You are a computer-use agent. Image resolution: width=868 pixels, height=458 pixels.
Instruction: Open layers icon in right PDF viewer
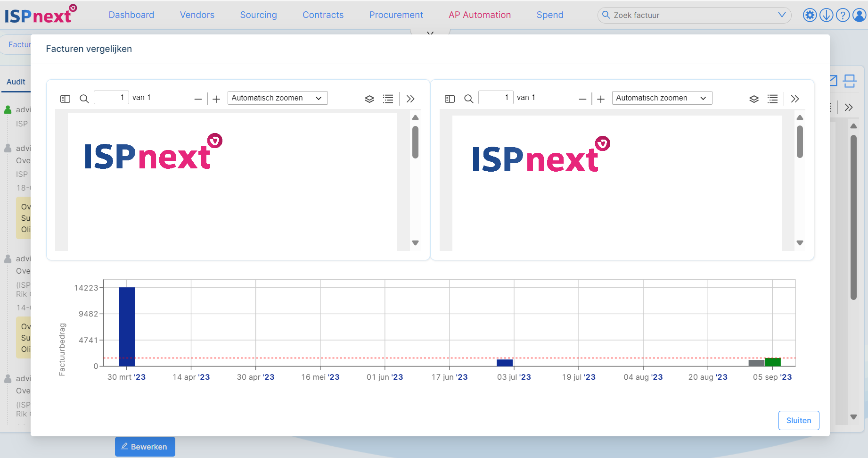click(x=754, y=99)
